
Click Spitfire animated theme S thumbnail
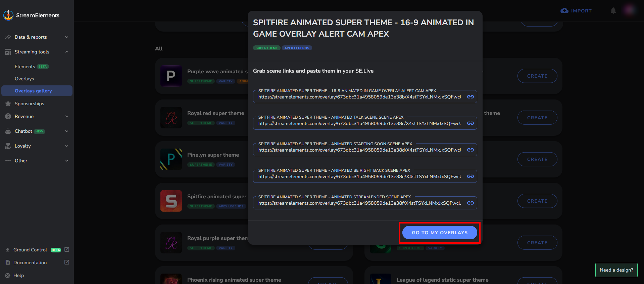[x=171, y=201]
